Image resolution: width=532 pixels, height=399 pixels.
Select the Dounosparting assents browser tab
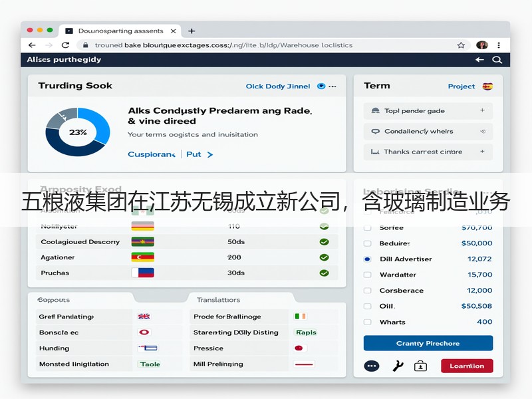(x=120, y=31)
